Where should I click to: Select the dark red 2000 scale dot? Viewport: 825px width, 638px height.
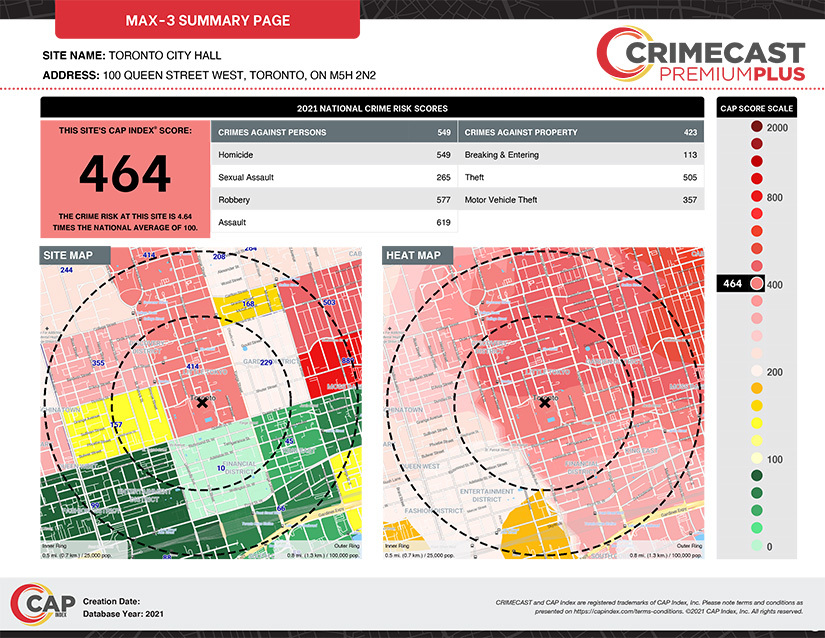(757, 127)
